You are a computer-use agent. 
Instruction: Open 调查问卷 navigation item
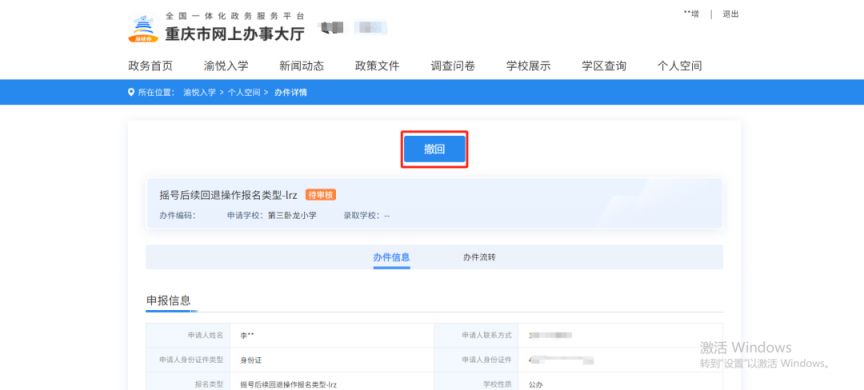(453, 66)
